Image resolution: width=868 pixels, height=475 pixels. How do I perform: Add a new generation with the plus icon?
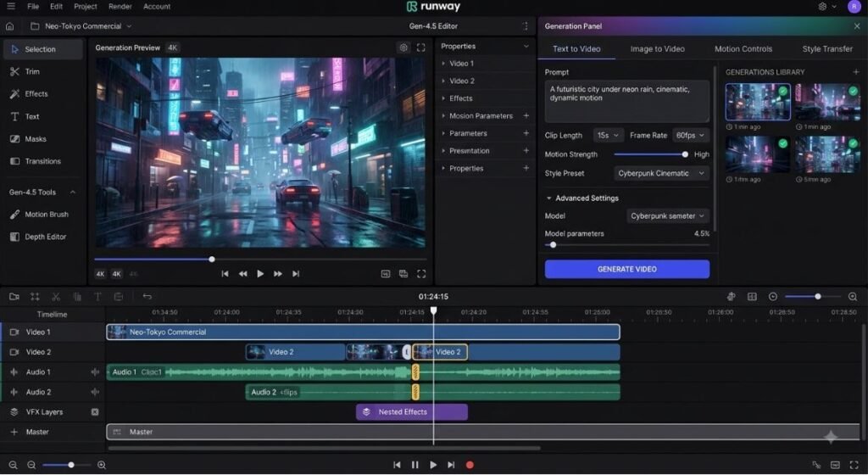point(856,72)
